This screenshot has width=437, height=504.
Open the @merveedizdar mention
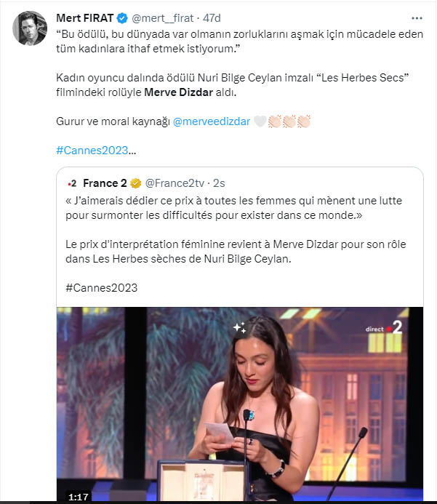coord(210,123)
